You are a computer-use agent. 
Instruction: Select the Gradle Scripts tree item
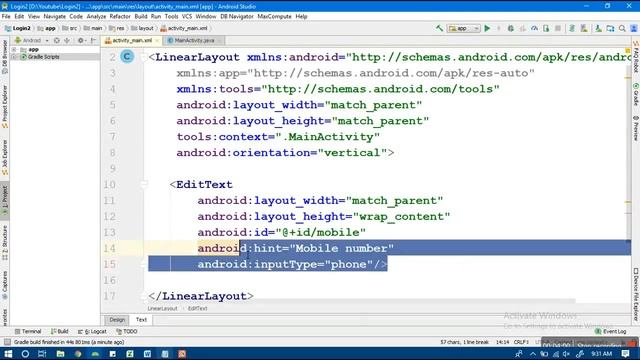tap(43, 57)
